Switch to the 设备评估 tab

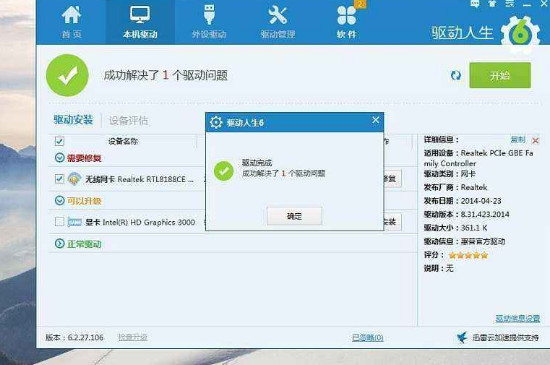(128, 121)
